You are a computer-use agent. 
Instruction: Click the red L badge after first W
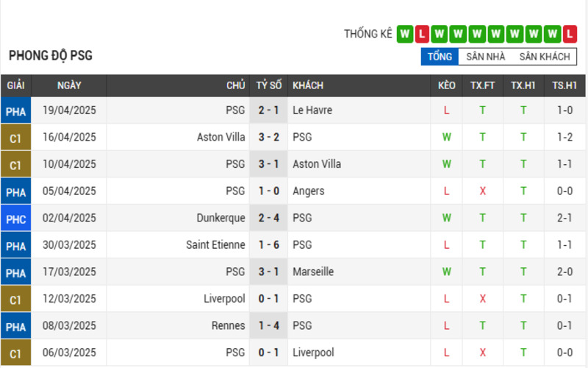(x=422, y=34)
